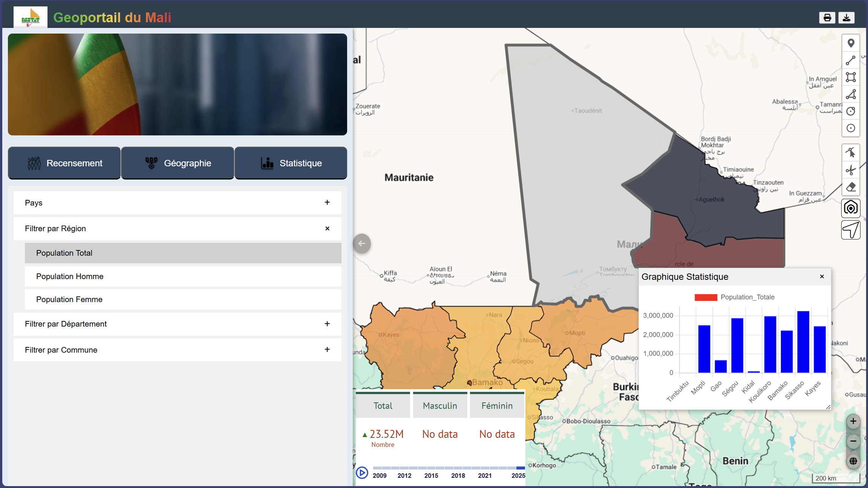
Task: Click the print map icon
Action: 827,17
